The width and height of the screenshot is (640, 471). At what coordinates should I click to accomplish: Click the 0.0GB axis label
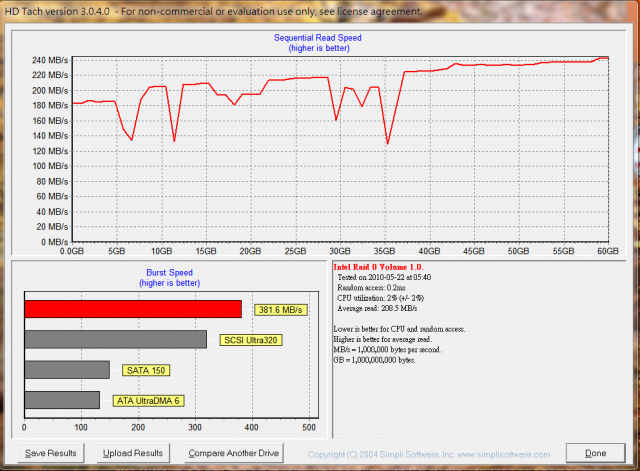click(x=72, y=251)
